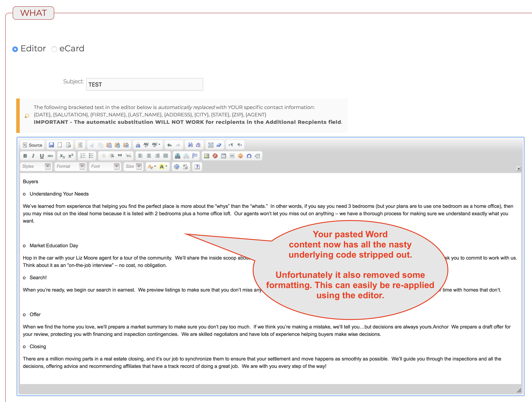Toggle bold formatting
The width and height of the screenshot is (532, 402).
(x=25, y=156)
